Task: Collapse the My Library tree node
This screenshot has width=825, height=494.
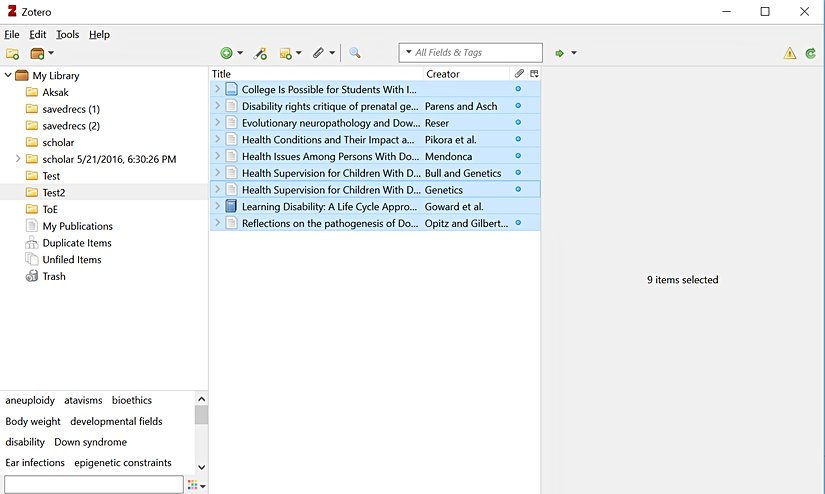Action: pos(8,75)
